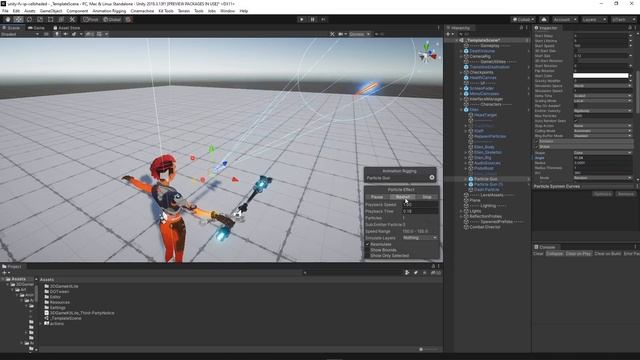Toggle Collapse in Console panel
640x360 pixels.
click(x=554, y=253)
